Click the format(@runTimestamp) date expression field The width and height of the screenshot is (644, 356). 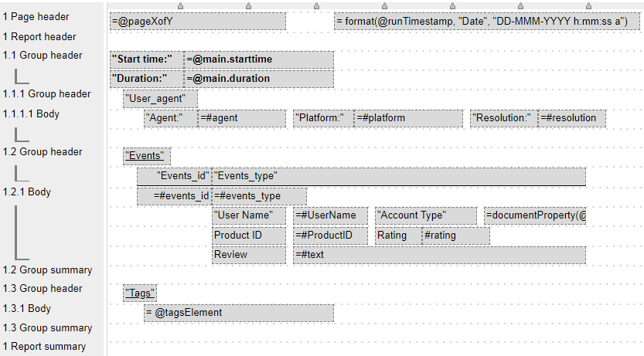pos(487,22)
